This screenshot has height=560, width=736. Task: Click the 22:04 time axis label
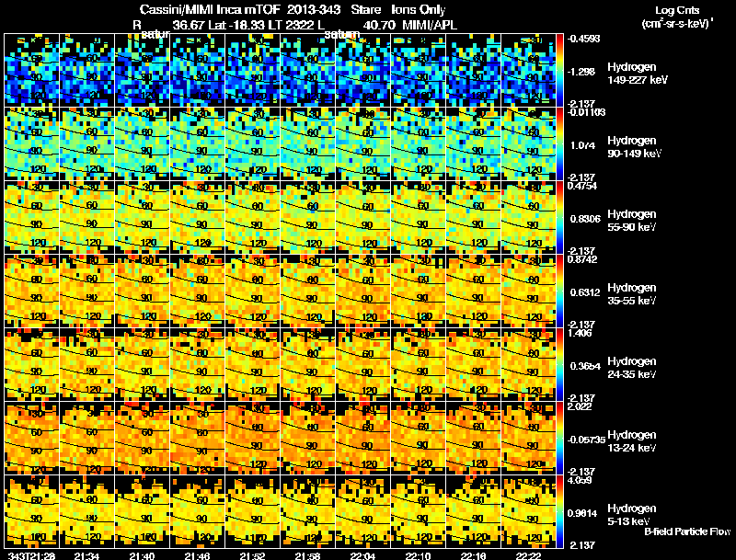(363, 555)
